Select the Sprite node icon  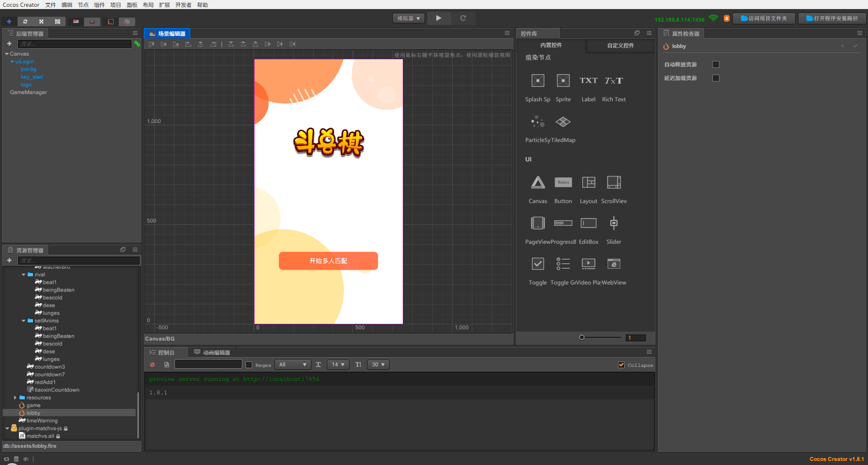coord(563,81)
